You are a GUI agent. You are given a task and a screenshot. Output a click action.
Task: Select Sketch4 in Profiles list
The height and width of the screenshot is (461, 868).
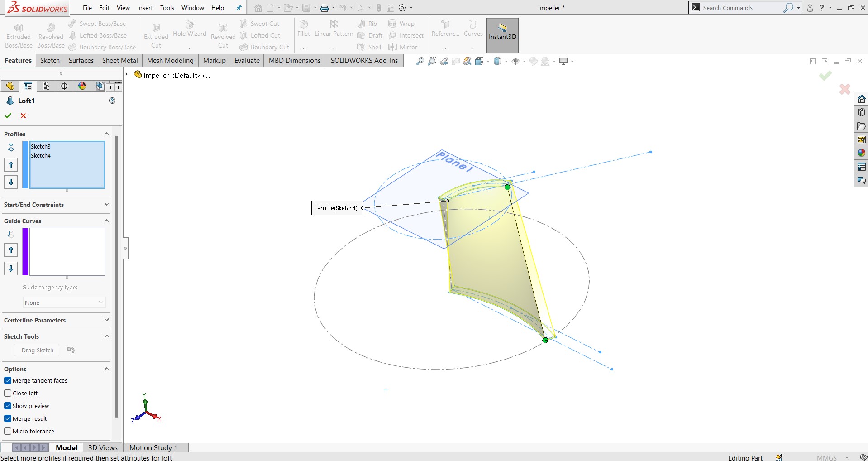(41, 155)
